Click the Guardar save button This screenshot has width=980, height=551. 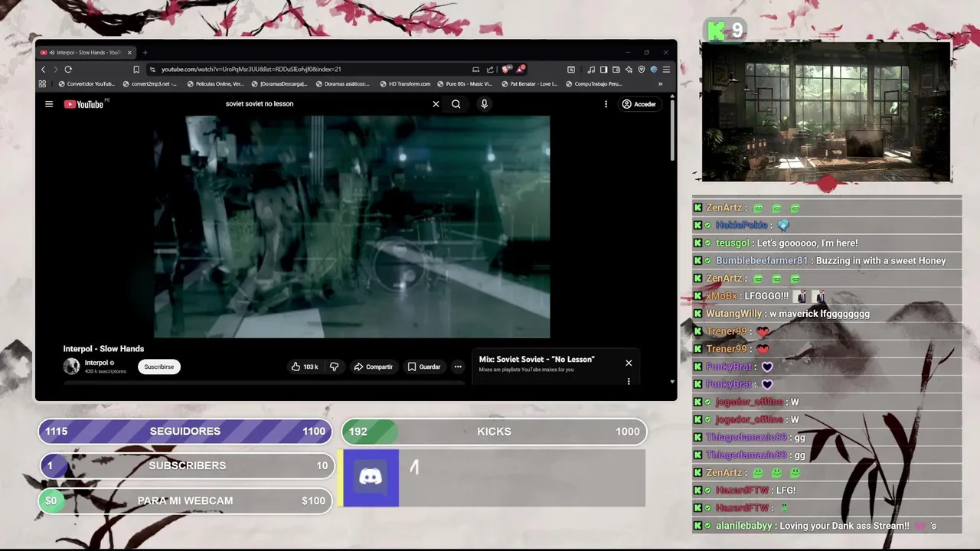coord(424,367)
